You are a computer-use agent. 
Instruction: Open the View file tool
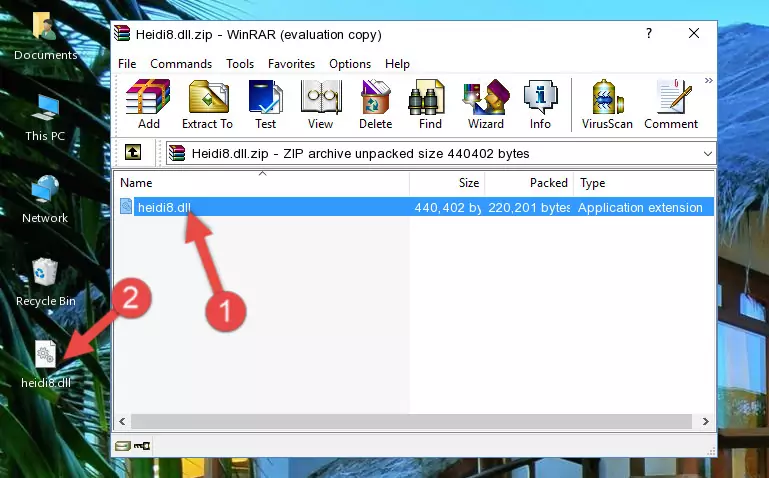pos(321,104)
